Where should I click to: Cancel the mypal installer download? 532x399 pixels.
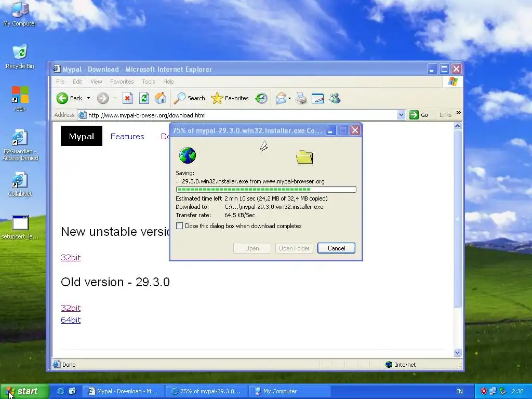point(336,248)
